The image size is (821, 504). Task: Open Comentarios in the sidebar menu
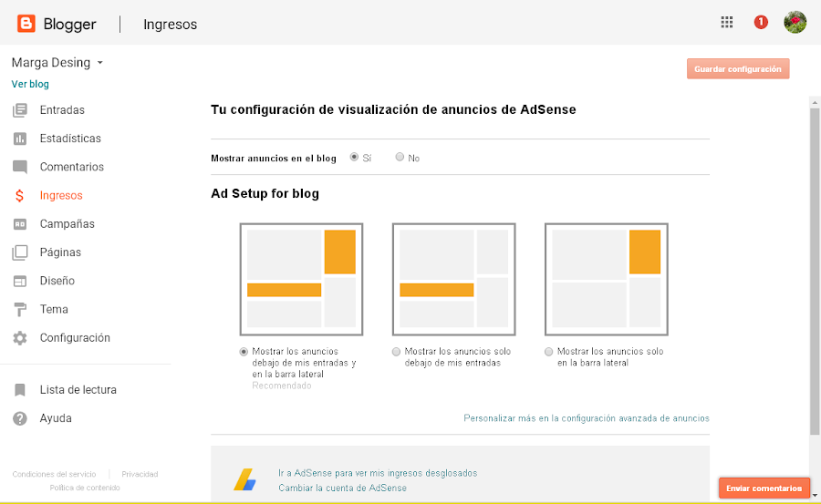[x=72, y=167]
